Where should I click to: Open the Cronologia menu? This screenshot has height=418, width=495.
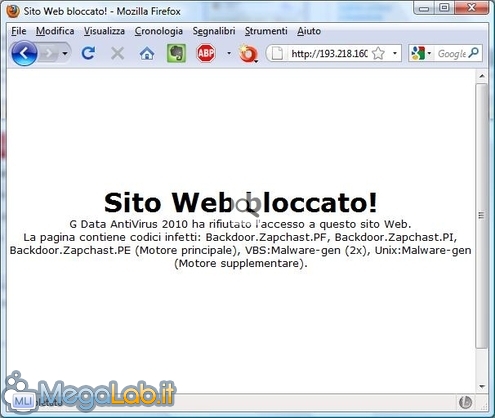point(159,31)
